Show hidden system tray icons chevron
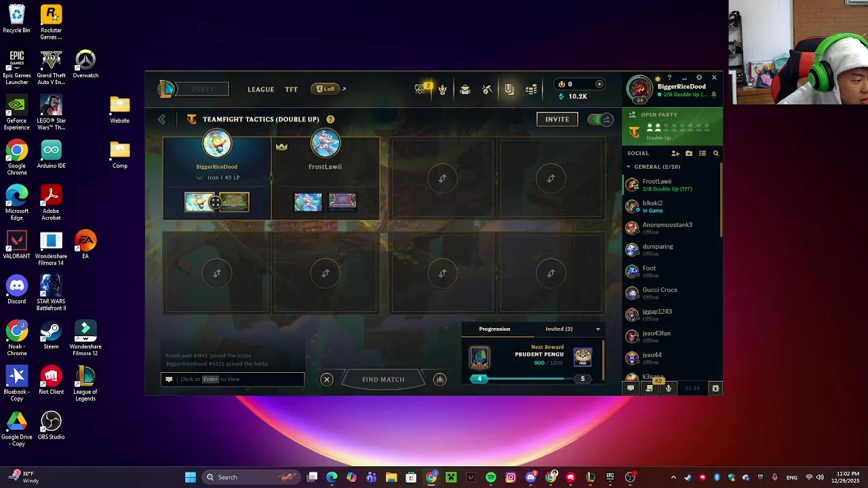This screenshot has height=488, width=868. coord(673,477)
